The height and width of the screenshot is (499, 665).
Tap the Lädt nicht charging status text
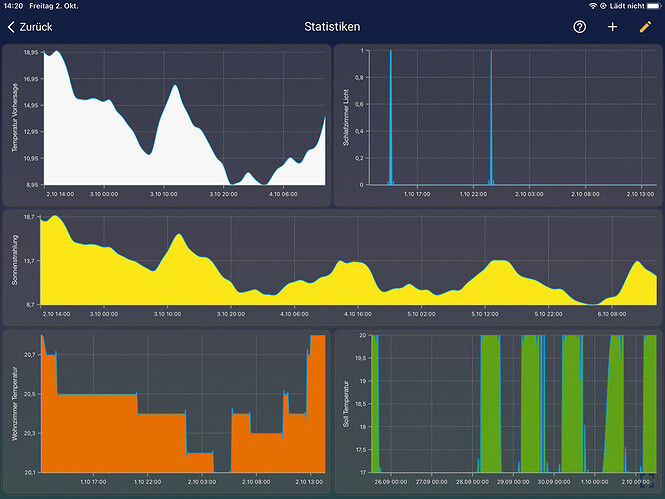click(x=622, y=6)
